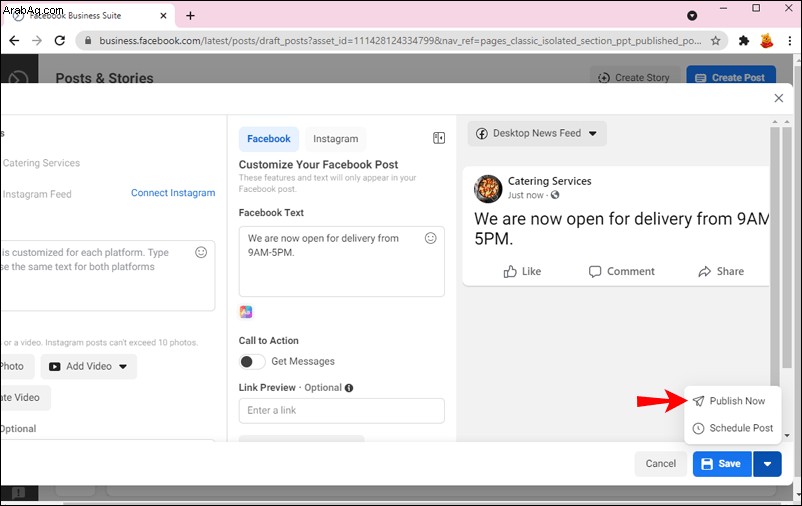
Task: Click the emoji icon in Facebook Text box
Action: 431,238
